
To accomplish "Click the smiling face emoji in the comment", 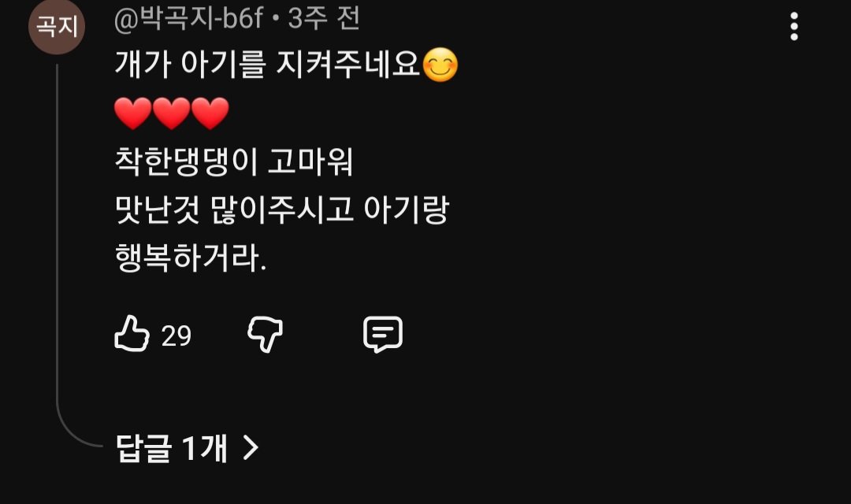I will (x=440, y=65).
